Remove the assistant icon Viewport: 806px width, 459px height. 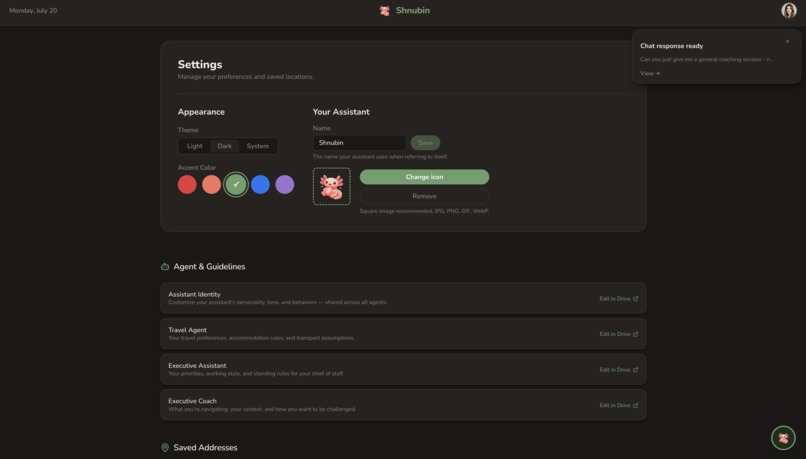point(424,196)
